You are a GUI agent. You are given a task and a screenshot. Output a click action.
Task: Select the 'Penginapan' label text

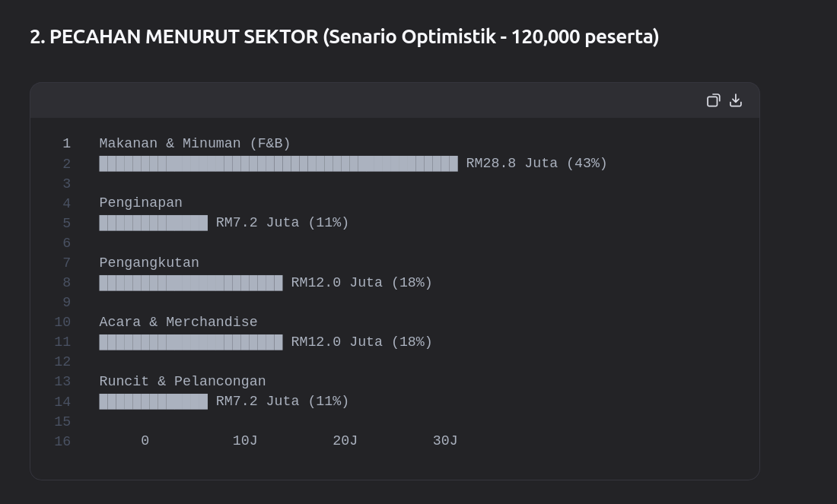click(x=141, y=203)
